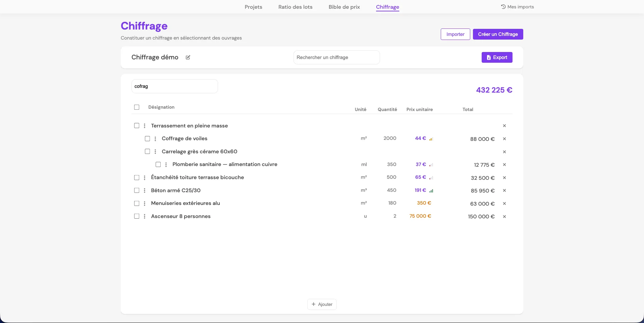Click the price chart icon next to 37 €

pos(431,165)
